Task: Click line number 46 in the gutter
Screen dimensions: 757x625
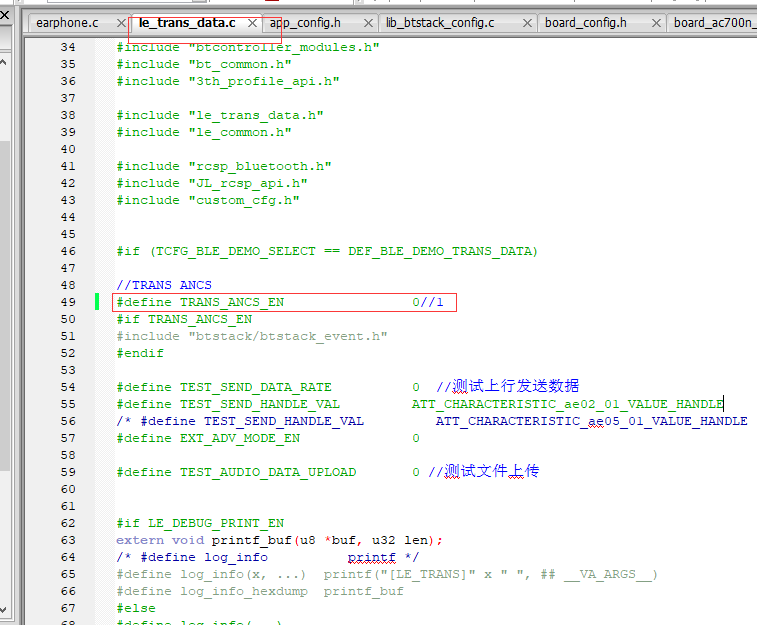Action: 68,251
